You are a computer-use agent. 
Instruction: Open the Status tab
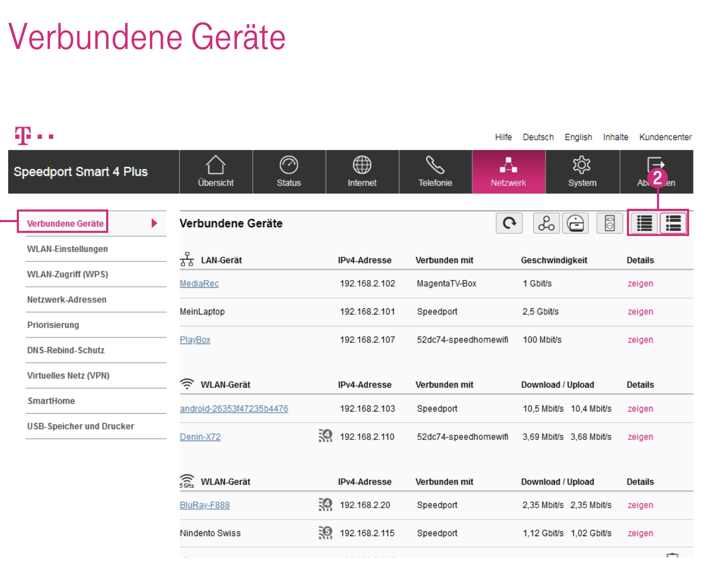(289, 172)
